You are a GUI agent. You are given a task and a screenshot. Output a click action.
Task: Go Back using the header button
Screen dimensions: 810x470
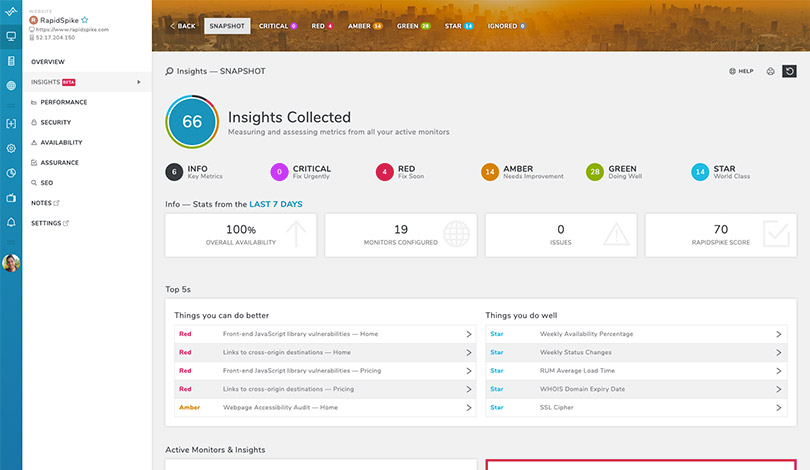[x=183, y=26]
